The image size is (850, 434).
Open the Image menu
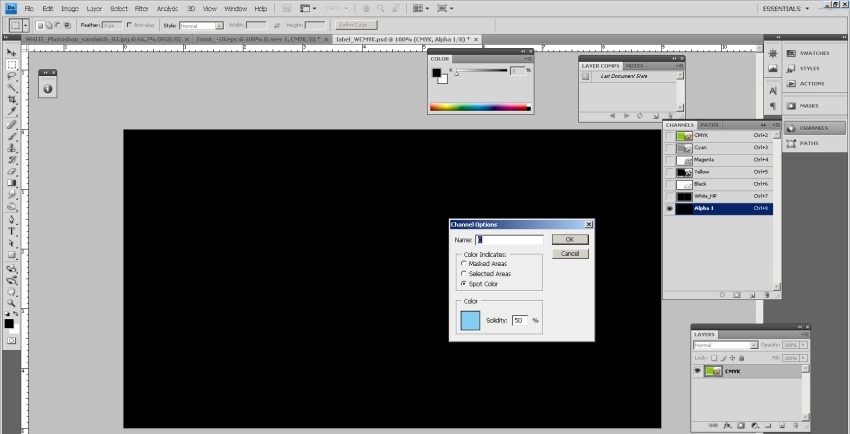pyautogui.click(x=70, y=9)
